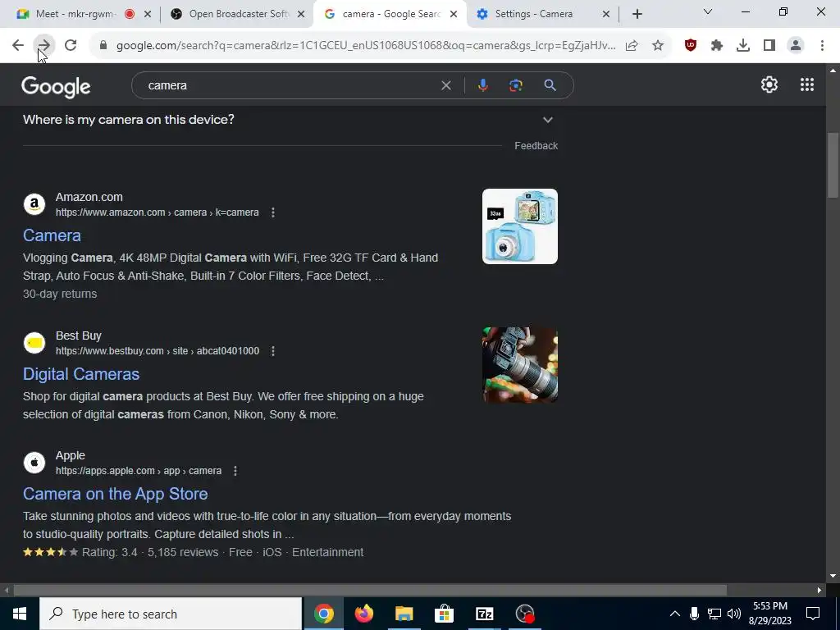840x630 pixels.
Task: Open 7-Zip from the taskbar
Action: pos(484,614)
